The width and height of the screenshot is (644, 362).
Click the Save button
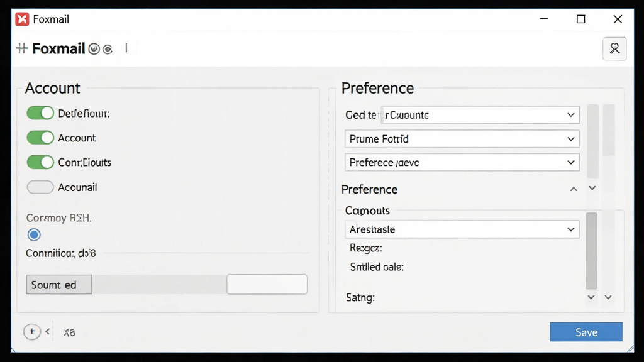(586, 332)
